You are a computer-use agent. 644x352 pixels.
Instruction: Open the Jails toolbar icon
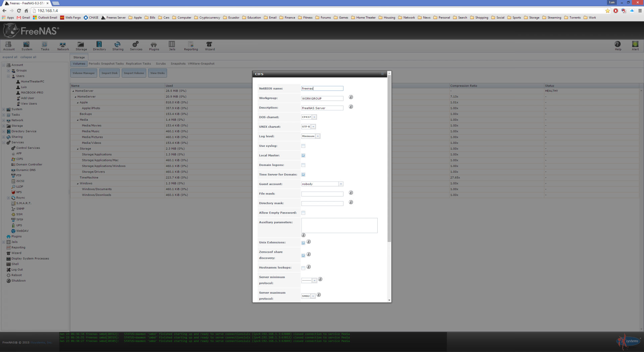coord(172,46)
